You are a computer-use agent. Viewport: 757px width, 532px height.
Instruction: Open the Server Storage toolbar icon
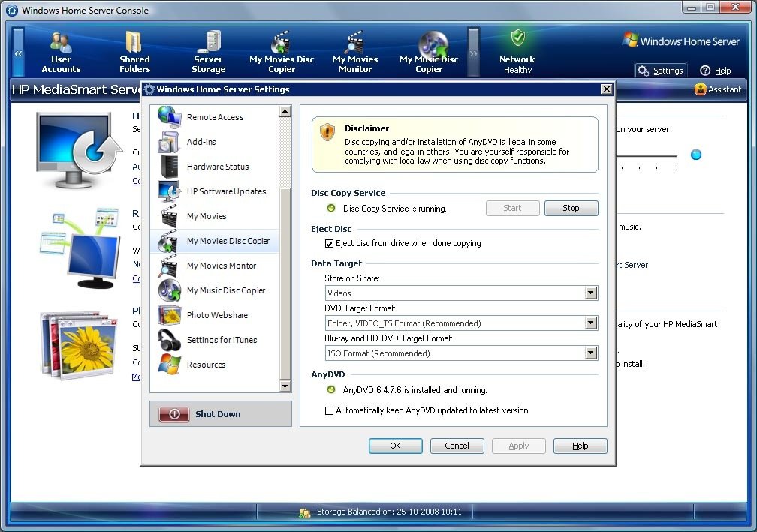tap(208, 51)
